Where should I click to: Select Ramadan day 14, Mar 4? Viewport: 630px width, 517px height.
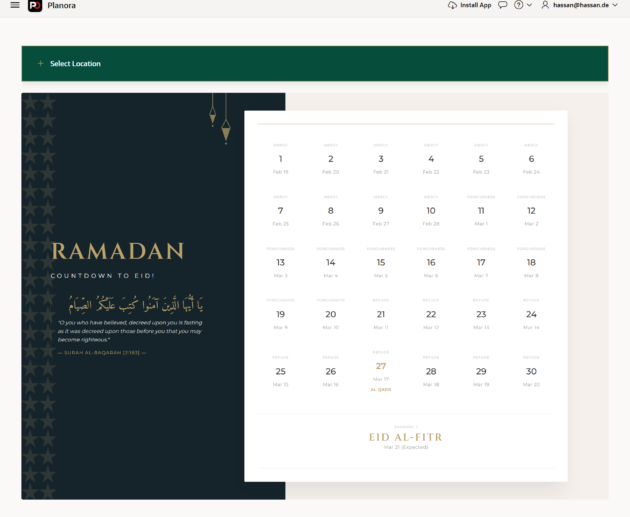(x=331, y=263)
